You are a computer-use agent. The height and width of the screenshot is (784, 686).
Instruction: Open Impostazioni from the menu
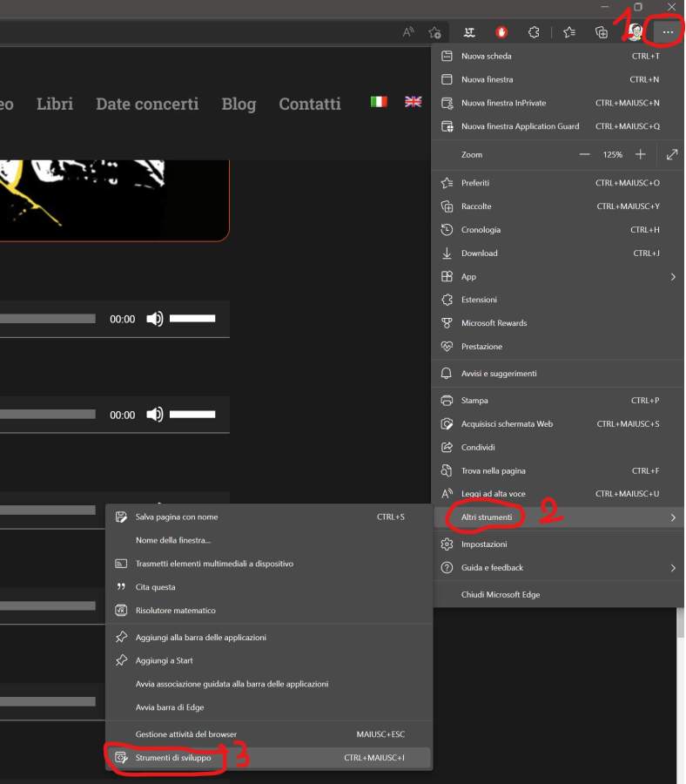click(484, 544)
